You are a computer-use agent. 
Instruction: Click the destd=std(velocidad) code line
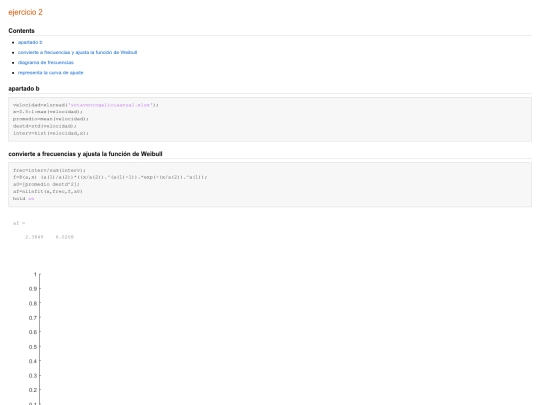45,126
